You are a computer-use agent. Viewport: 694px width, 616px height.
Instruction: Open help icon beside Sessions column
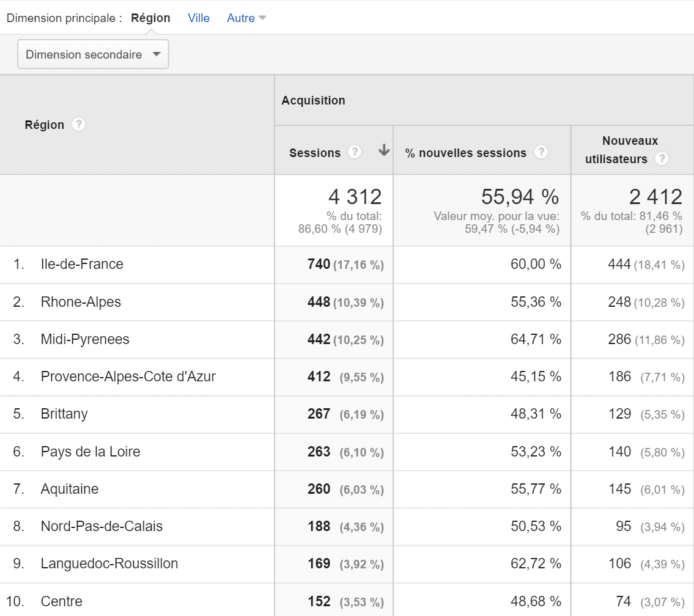pos(355,152)
